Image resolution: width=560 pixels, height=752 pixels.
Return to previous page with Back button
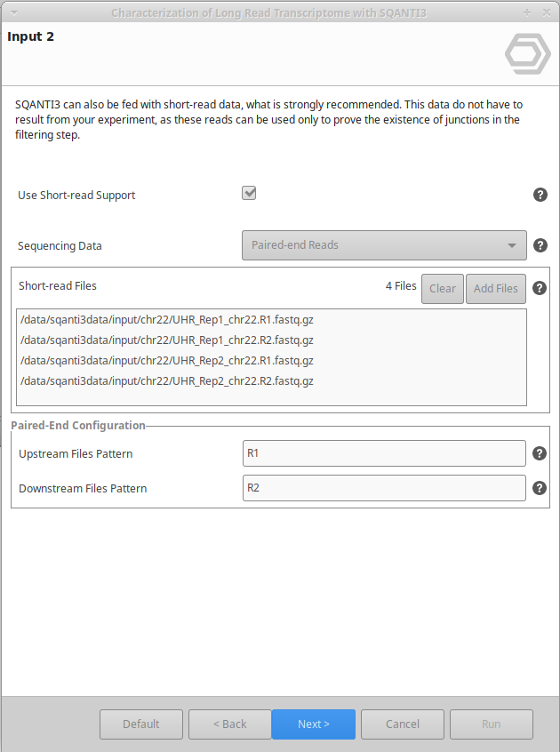(229, 724)
